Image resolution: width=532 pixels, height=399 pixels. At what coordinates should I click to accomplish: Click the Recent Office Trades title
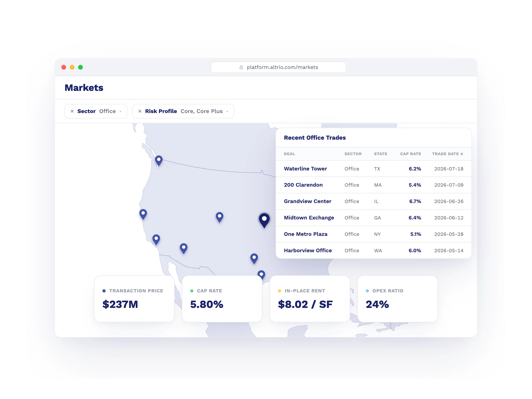point(315,138)
